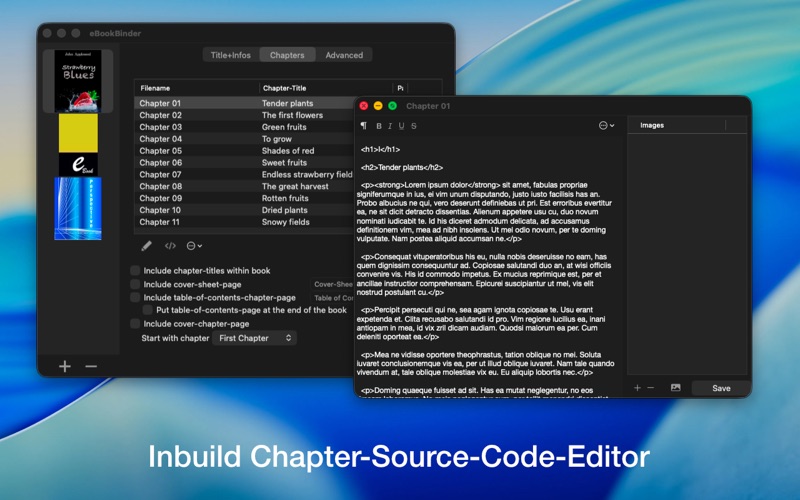Click the pencil edit icon below chapter list
This screenshot has height=500, width=800.
tap(146, 246)
